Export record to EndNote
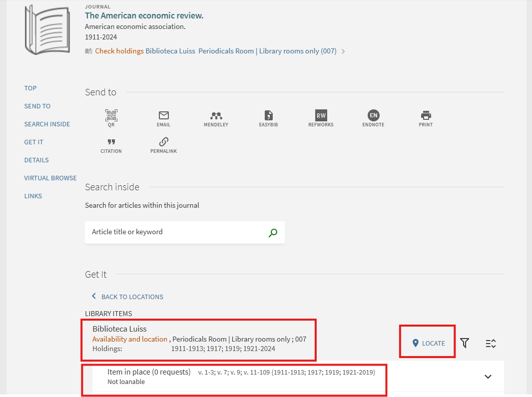This screenshot has width=532, height=397. pos(373,116)
